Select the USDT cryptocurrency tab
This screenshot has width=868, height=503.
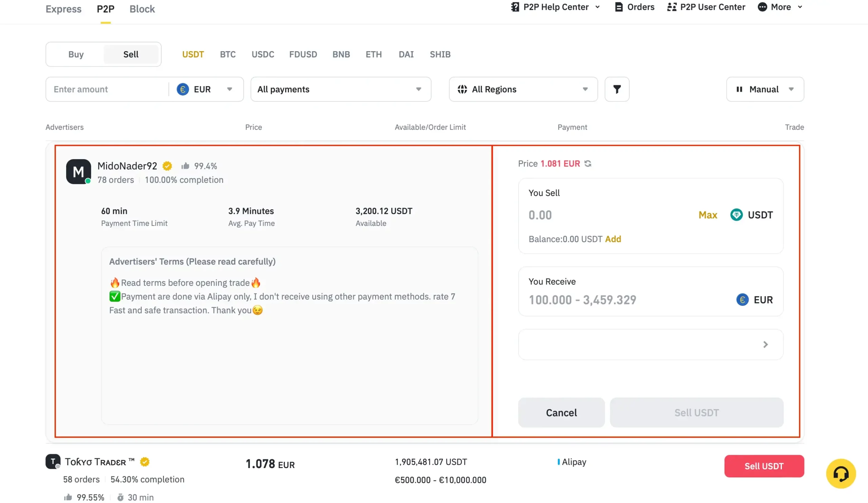point(193,53)
